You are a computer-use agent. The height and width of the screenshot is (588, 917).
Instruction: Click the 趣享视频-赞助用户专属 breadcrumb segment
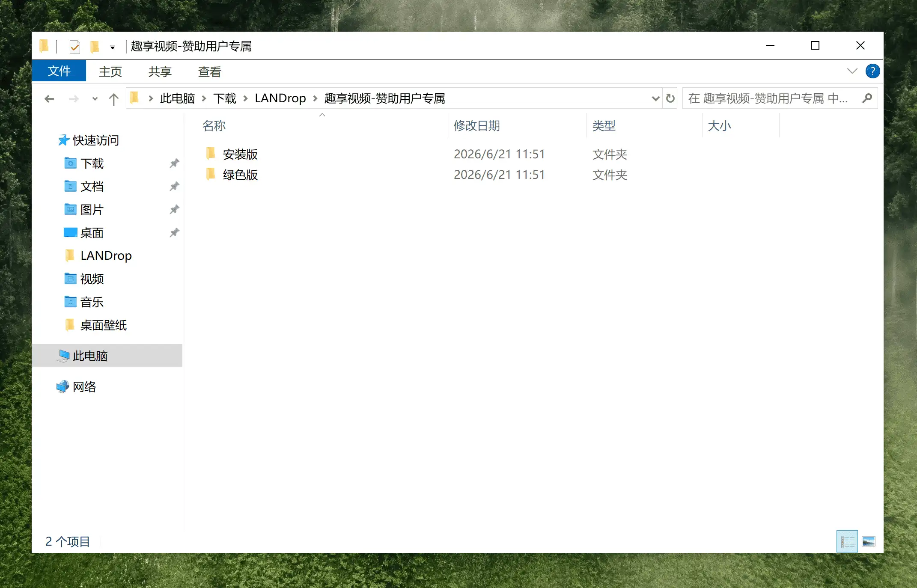385,98
